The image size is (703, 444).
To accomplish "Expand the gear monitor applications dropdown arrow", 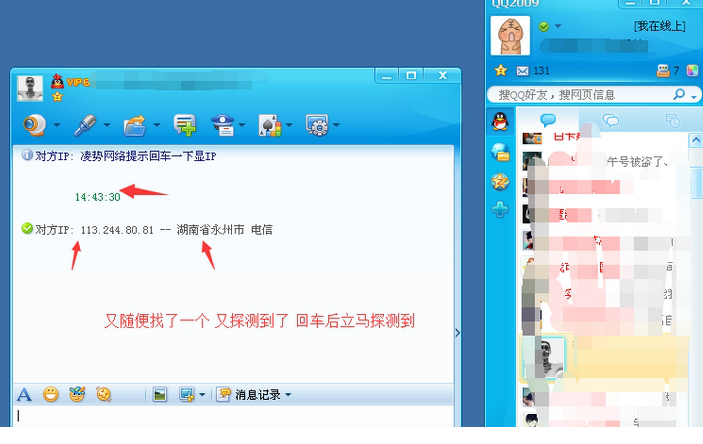I will point(336,125).
